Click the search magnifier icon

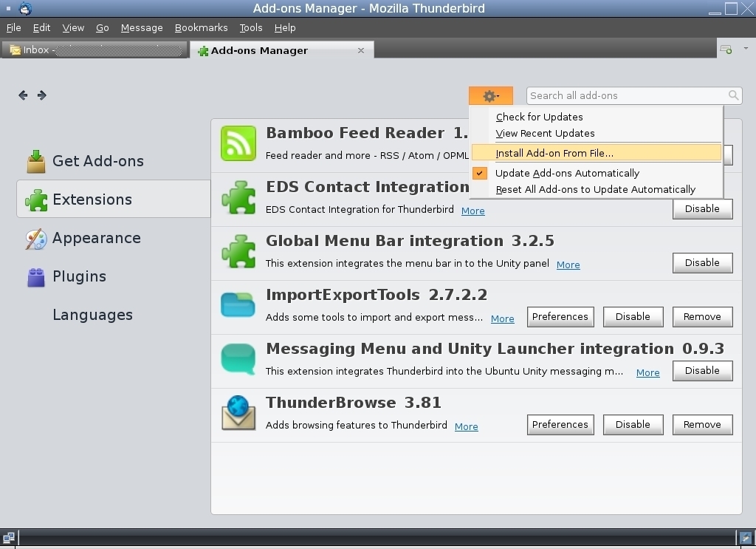(x=733, y=95)
